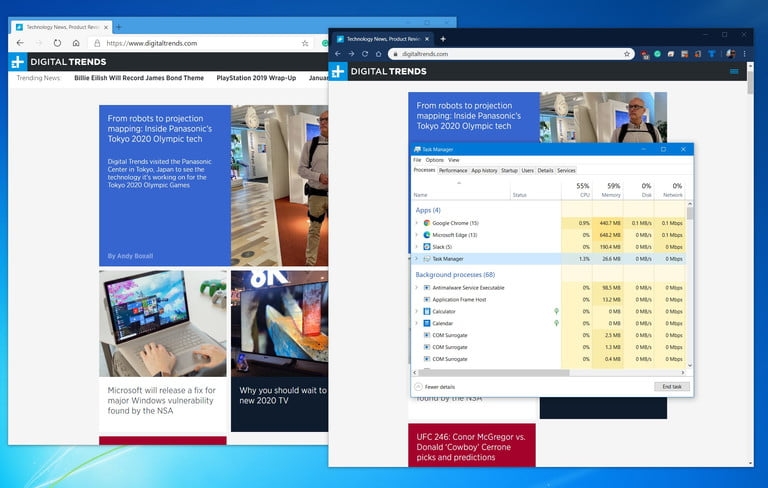Image resolution: width=768 pixels, height=488 pixels.
Task: Expand the Slack (5) process group
Action: coord(417,246)
